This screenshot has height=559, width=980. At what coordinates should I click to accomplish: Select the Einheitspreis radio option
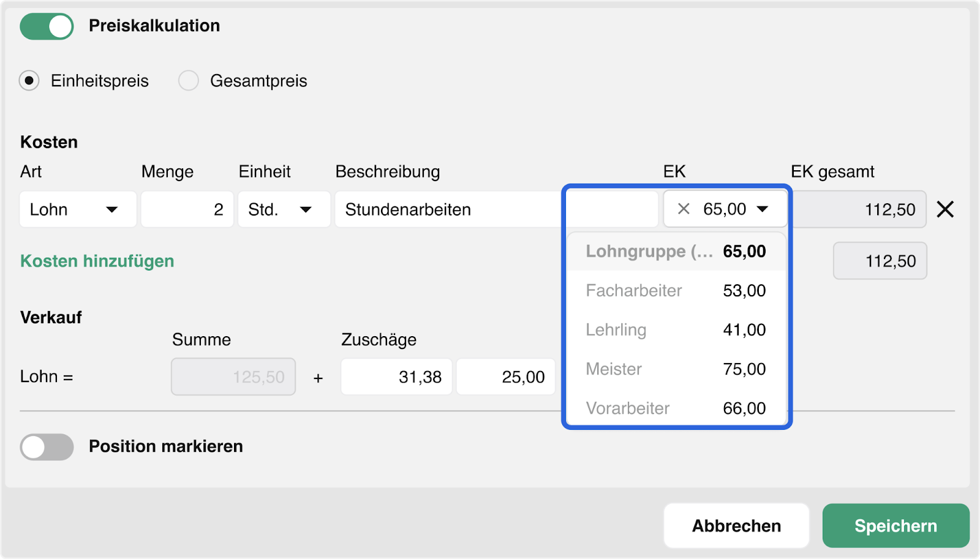pyautogui.click(x=29, y=81)
